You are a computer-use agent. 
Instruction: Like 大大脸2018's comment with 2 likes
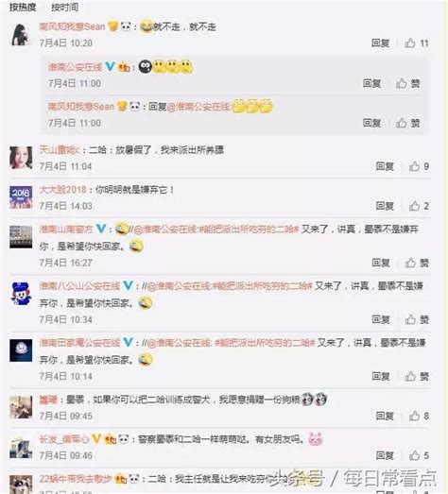click(419, 206)
